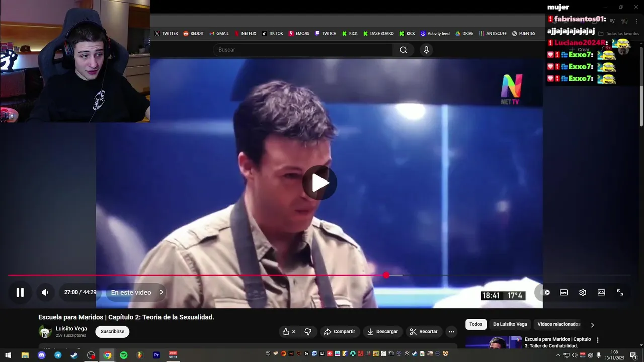Open FL Studio from the taskbar
Screen dimensions: 644x362
coord(140,355)
